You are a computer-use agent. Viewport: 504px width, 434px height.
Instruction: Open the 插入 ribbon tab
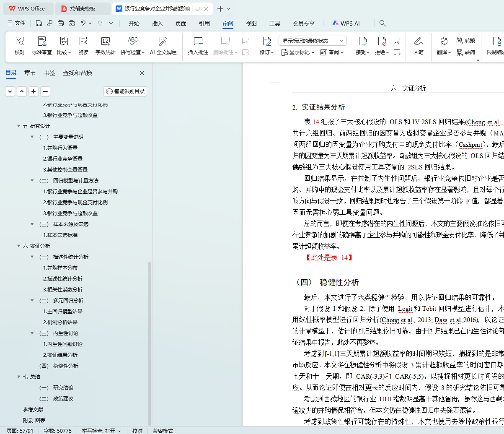158,23
